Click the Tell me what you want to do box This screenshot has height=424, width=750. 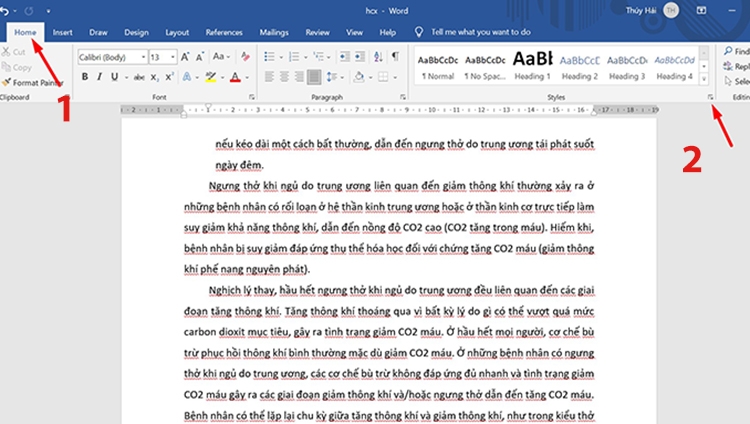click(481, 32)
